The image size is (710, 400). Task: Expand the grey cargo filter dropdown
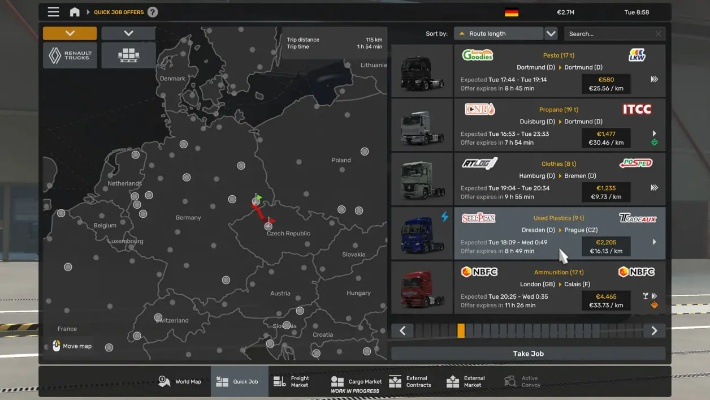[127, 33]
